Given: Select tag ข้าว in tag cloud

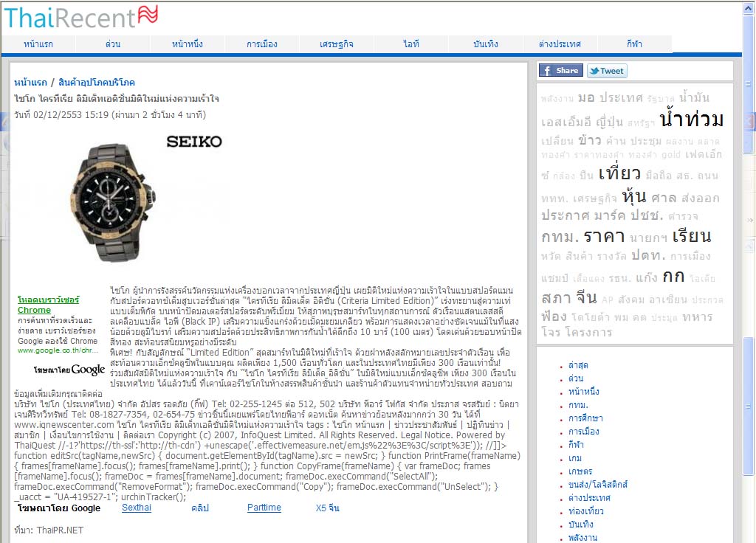Looking at the screenshot, I should coord(590,140).
